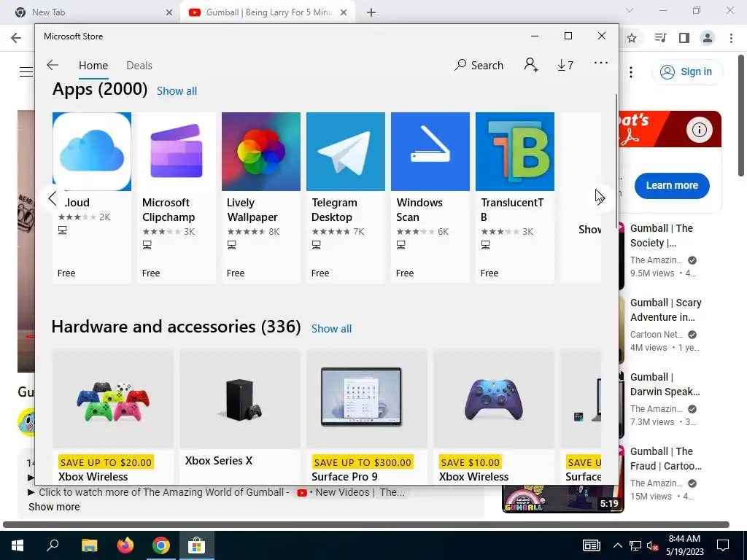Image resolution: width=747 pixels, height=560 pixels.
Task: Open the TranslucentTB app icon
Action: click(515, 152)
